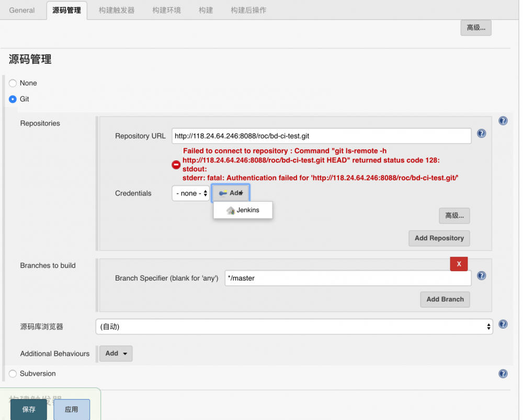Open help for 源码库浏览器 setting
523x420 pixels.
tap(503, 324)
